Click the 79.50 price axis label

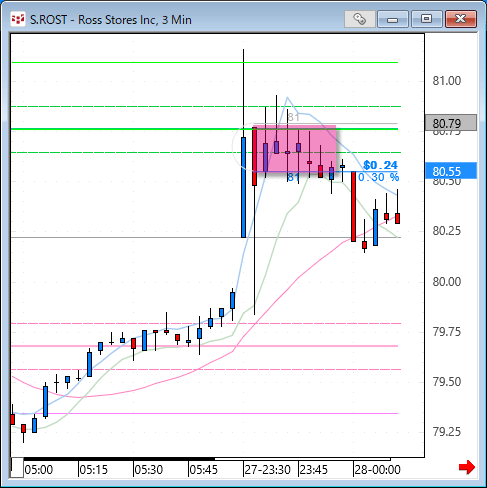pos(447,382)
